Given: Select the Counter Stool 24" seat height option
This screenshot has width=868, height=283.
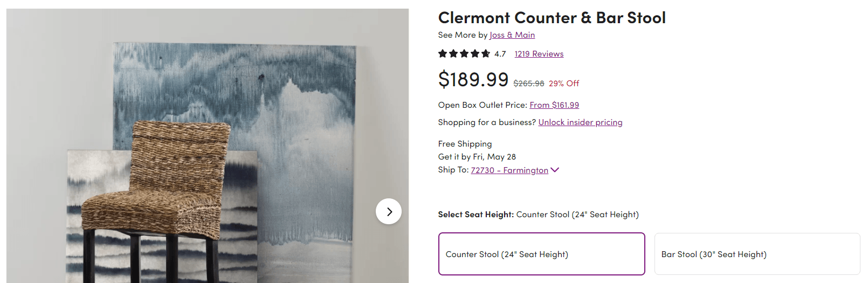Looking at the screenshot, I should [542, 254].
